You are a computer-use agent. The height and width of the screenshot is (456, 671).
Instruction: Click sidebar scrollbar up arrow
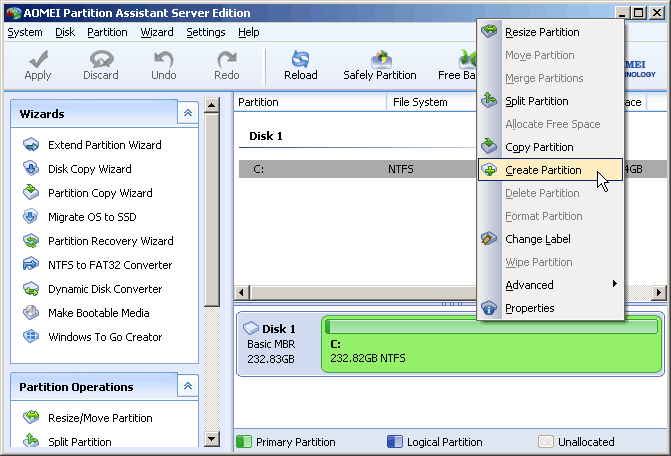point(212,105)
